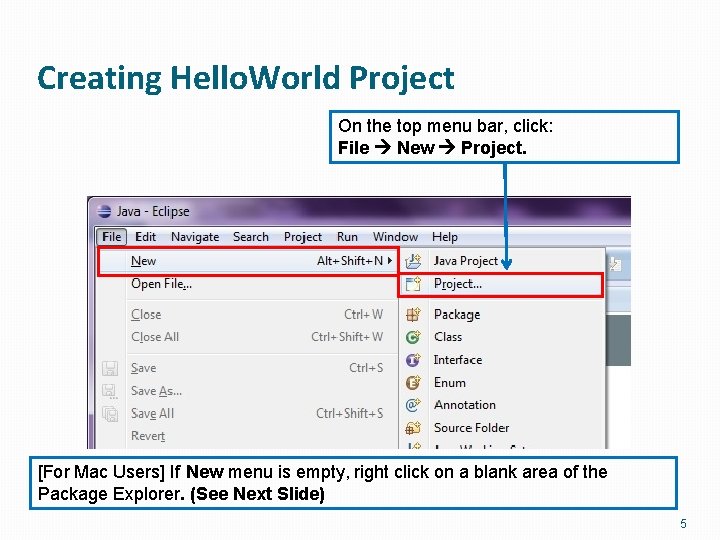Image resolution: width=720 pixels, height=540 pixels.
Task: Click the Ctrl+Shift+W shortcut text
Action: [x=347, y=337]
